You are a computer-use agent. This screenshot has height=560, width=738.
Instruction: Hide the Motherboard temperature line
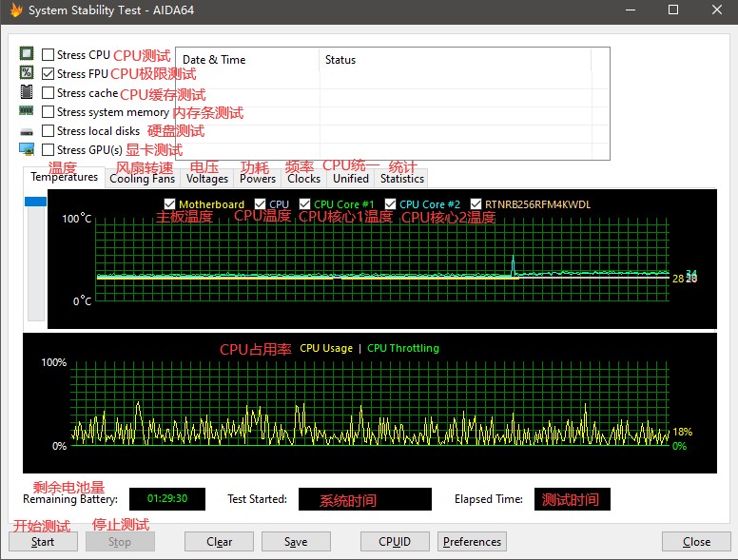(169, 204)
